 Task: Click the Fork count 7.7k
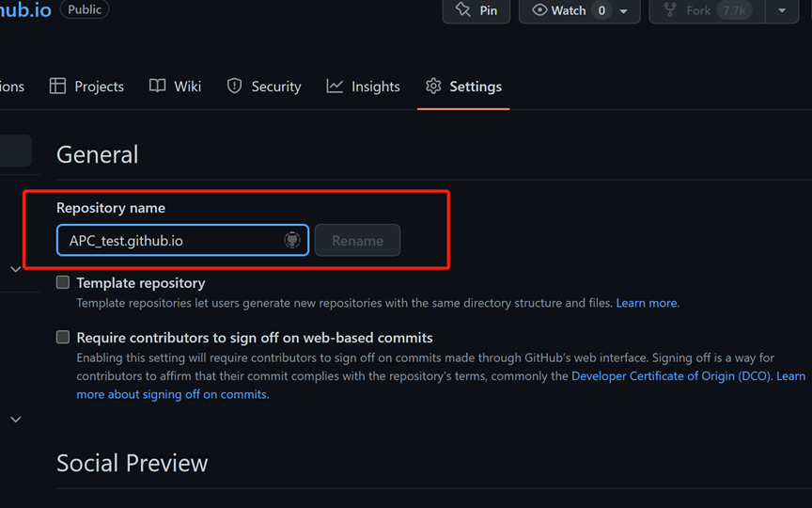click(734, 10)
